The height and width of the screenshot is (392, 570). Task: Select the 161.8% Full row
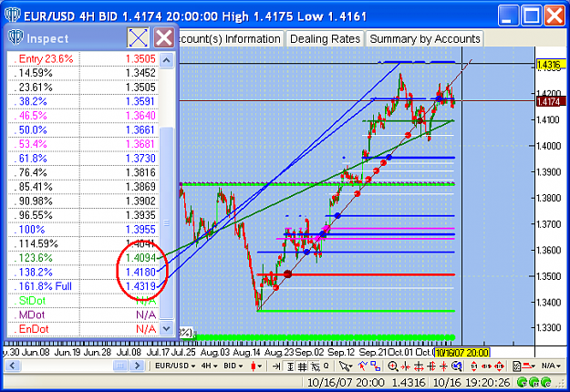83,286
